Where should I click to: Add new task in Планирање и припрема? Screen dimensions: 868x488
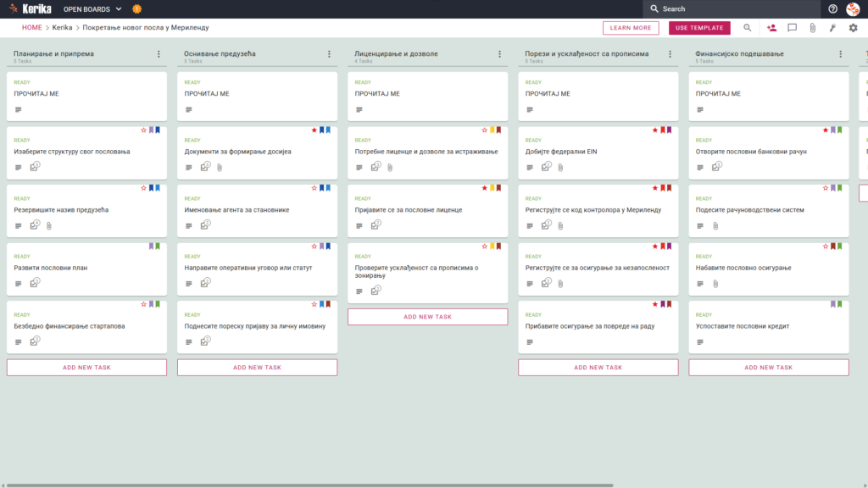(x=86, y=368)
